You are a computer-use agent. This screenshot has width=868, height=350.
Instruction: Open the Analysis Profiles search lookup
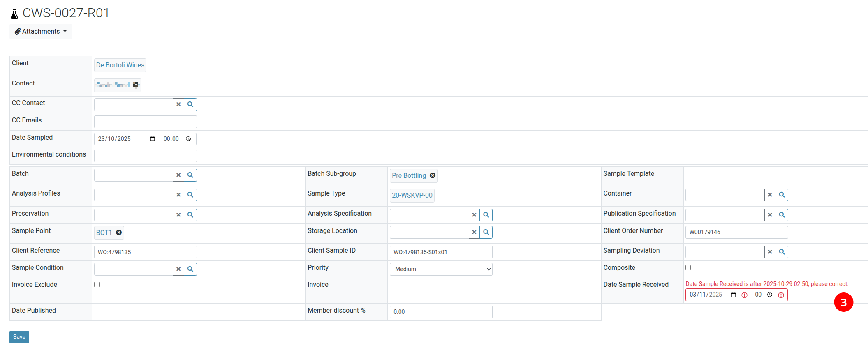pos(190,195)
